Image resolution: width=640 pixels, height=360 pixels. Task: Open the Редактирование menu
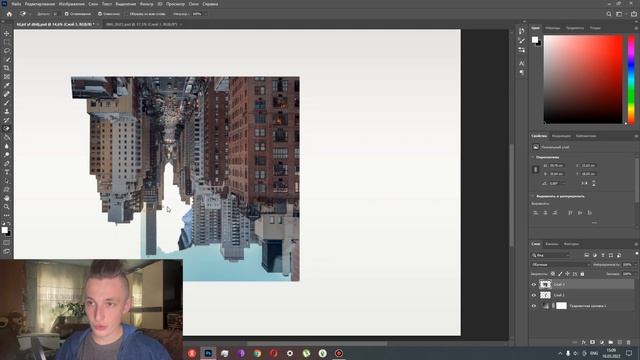(40, 4)
